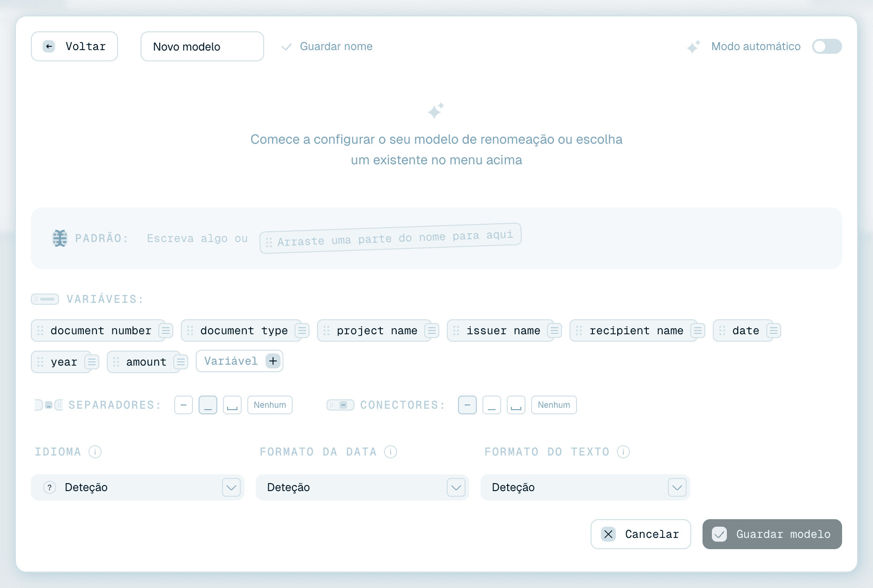Image resolution: width=873 pixels, height=588 pixels.
Task: Click the FORMATO DA DATA info icon
Action: 391,452
